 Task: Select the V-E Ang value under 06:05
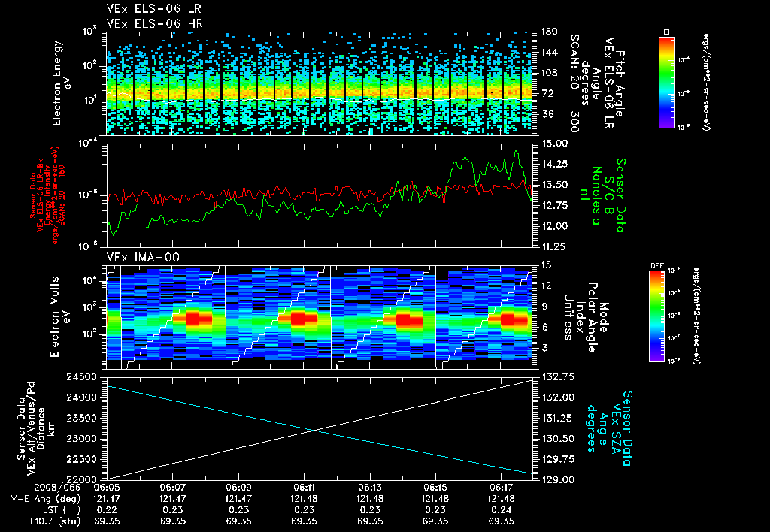point(107,499)
